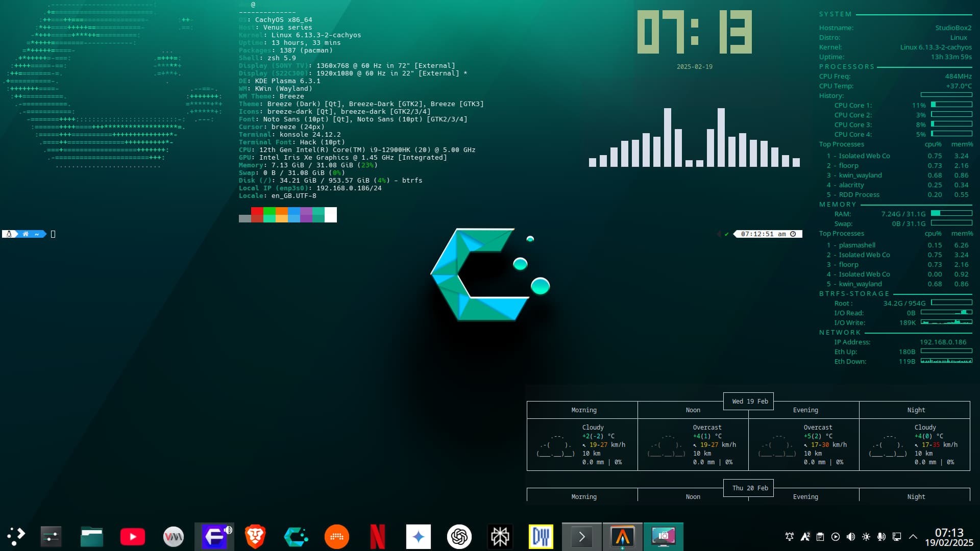The image size is (980, 551).
Task: Toggle the brightness and color tray icon
Action: pyautogui.click(x=866, y=537)
